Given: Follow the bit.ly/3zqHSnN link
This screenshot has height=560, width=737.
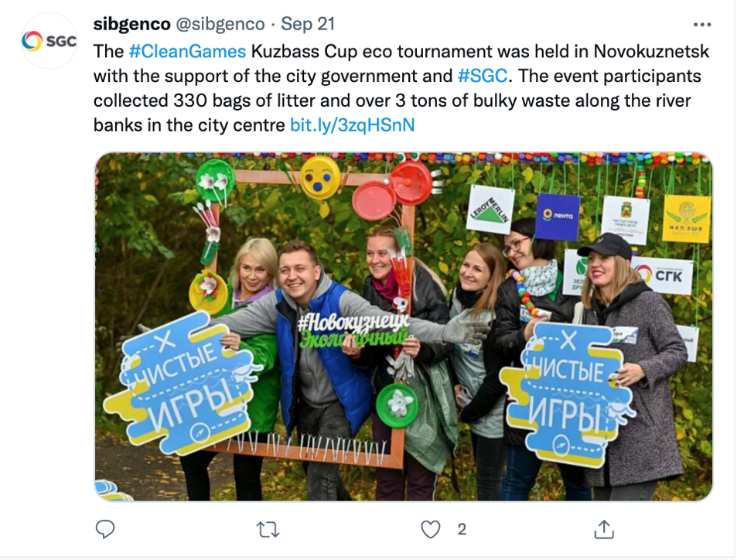Looking at the screenshot, I should click(x=352, y=125).
